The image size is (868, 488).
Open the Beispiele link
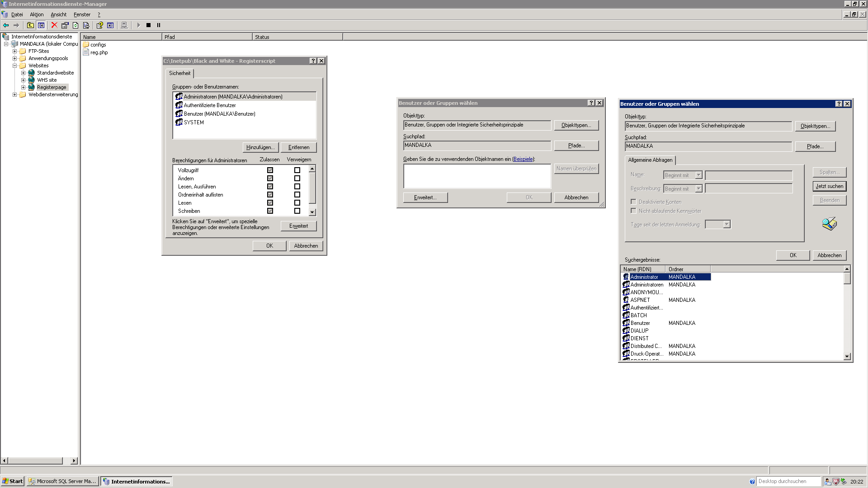523,159
